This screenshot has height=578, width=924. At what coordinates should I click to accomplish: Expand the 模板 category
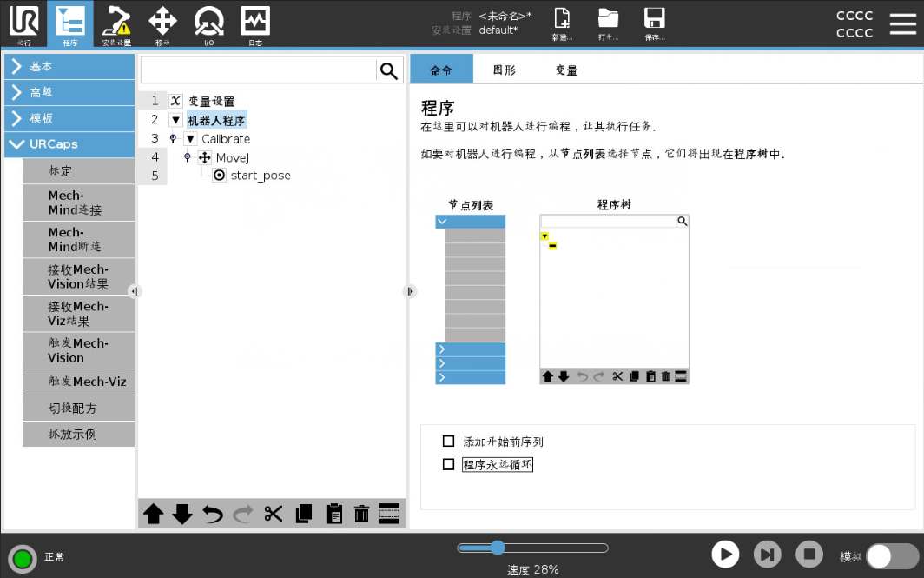(69, 118)
